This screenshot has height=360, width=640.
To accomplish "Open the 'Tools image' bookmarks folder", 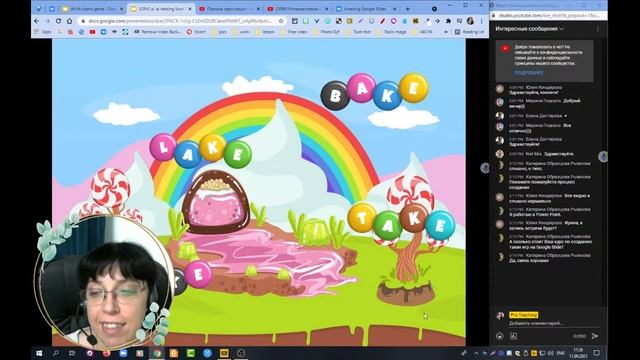I will click(391, 32).
